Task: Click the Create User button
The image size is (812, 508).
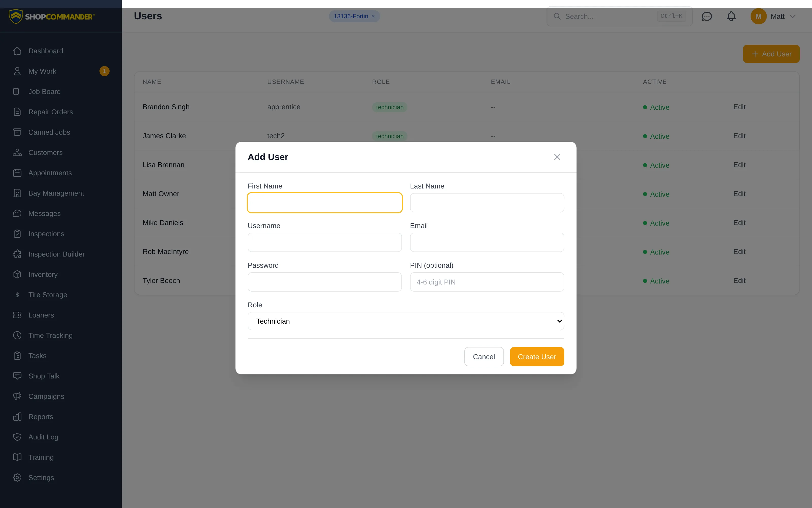Action: 537,356
